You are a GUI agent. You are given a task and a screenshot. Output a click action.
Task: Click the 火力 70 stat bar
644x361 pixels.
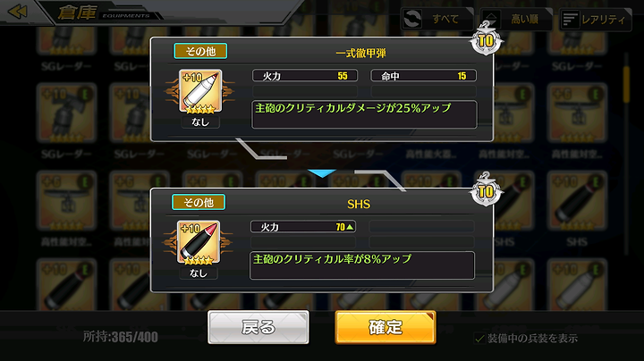coord(303,227)
